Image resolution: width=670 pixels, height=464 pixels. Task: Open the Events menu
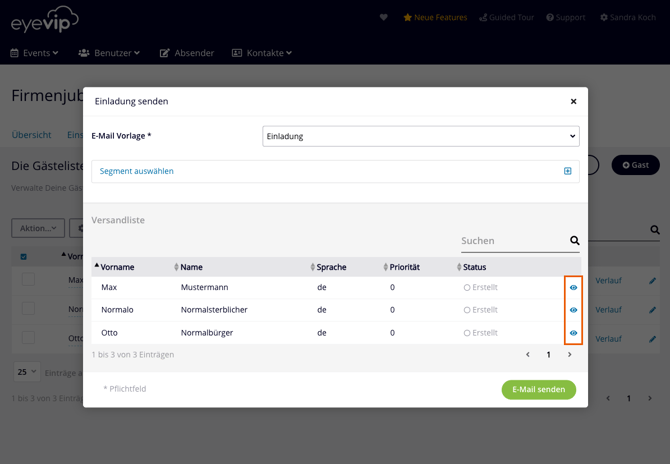pyautogui.click(x=34, y=53)
